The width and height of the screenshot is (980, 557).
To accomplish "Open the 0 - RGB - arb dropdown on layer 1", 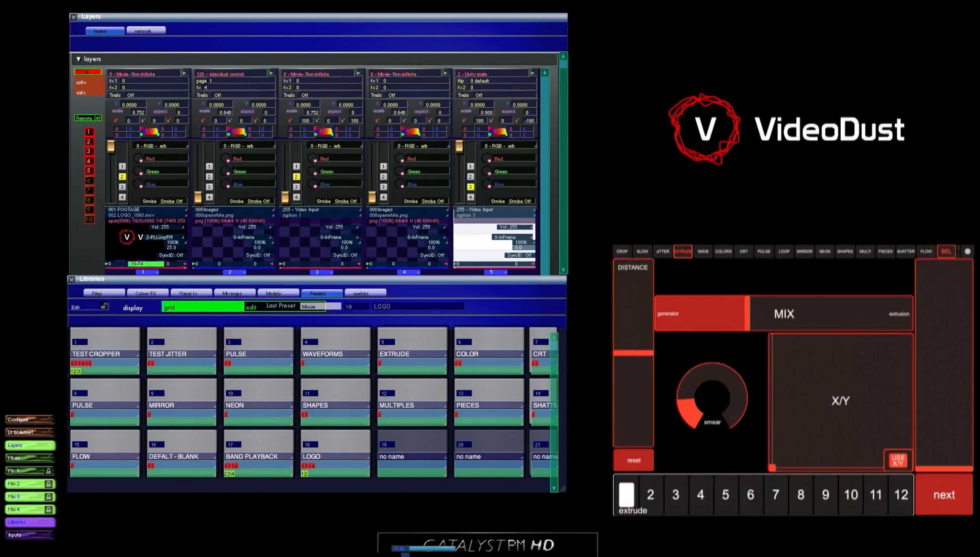I will 161,146.
